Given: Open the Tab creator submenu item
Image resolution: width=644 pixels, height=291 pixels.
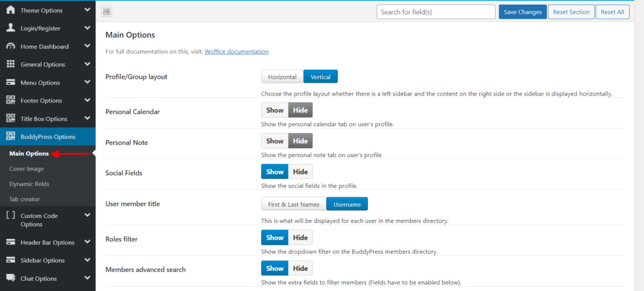Looking at the screenshot, I should 25,199.
